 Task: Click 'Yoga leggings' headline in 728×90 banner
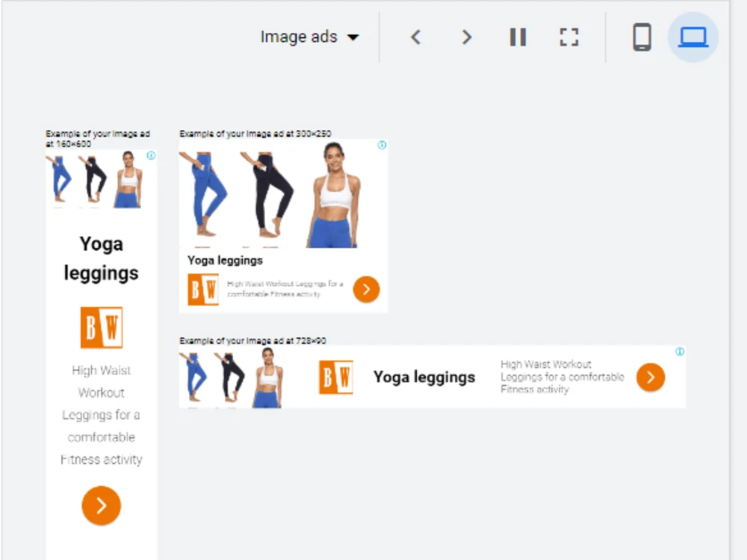424,377
